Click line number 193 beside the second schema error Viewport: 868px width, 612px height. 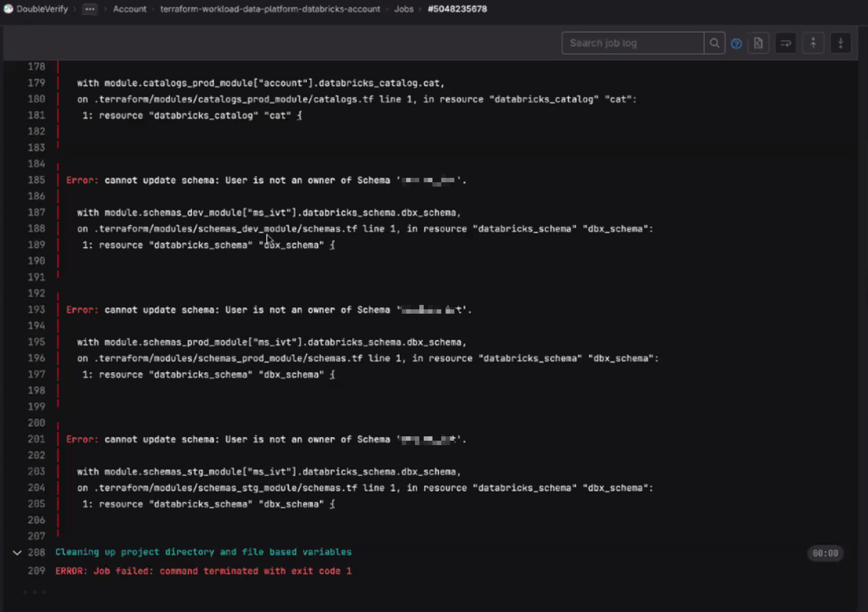click(37, 309)
